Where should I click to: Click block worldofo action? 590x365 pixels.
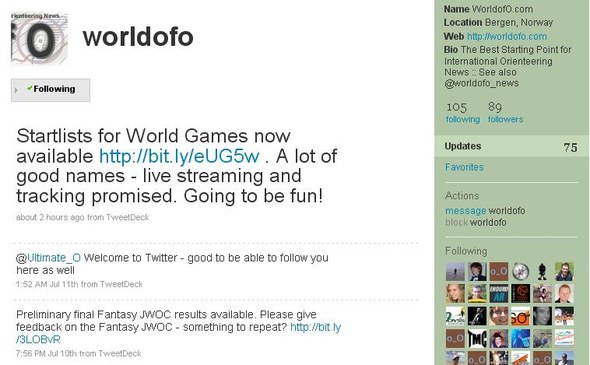coord(476,223)
